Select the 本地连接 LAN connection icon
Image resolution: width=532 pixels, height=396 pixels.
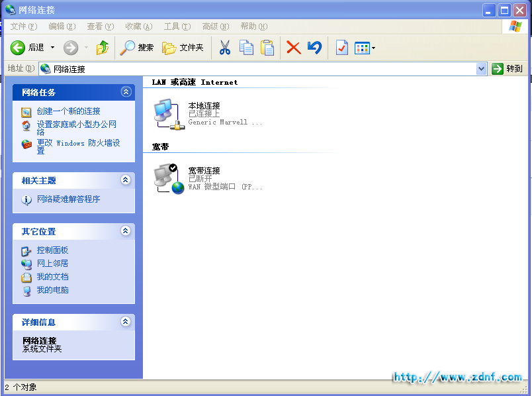coord(169,114)
